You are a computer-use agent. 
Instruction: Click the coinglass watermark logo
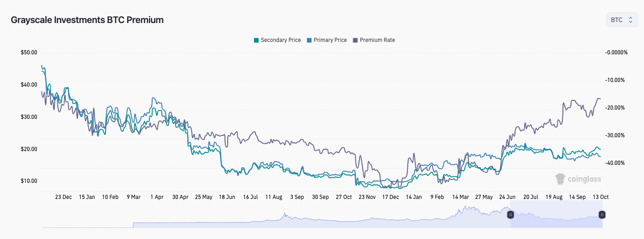click(578, 179)
